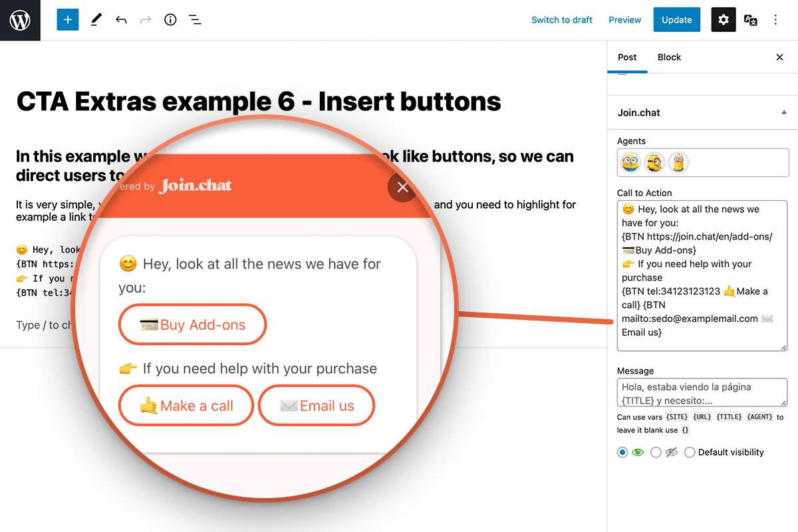Switch to the Block tab
The height and width of the screenshot is (532, 798).
click(x=669, y=57)
